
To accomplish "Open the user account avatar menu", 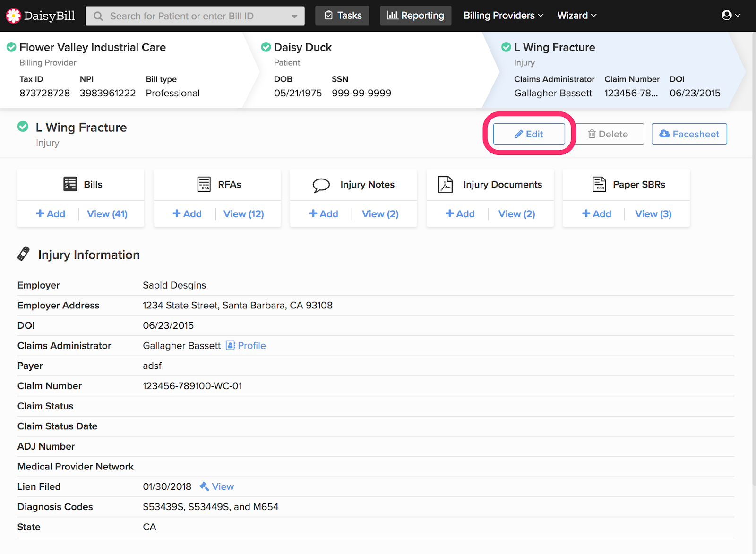I will click(730, 16).
